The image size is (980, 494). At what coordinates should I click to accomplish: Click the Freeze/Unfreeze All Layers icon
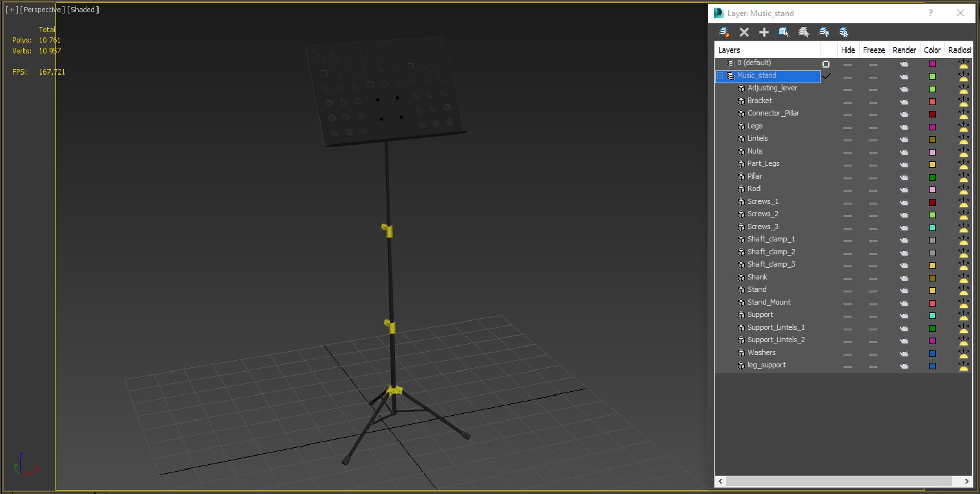844,32
